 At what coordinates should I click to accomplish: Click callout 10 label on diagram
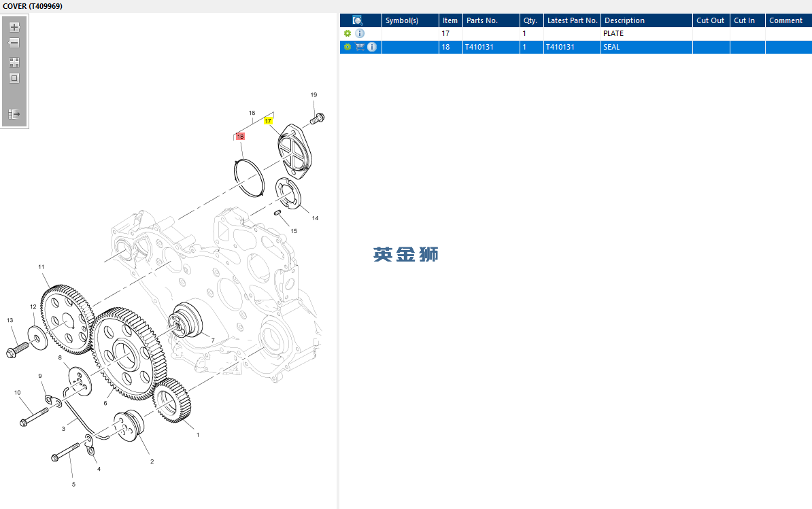(x=18, y=393)
